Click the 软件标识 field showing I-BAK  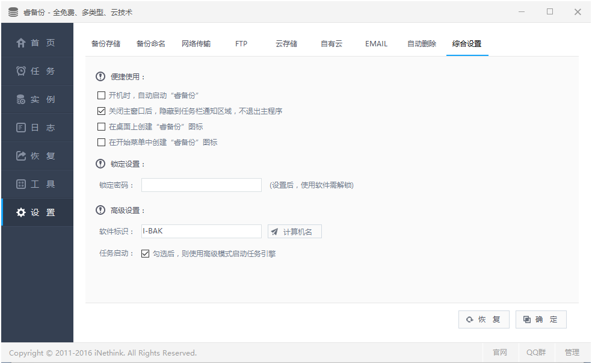[x=201, y=231]
